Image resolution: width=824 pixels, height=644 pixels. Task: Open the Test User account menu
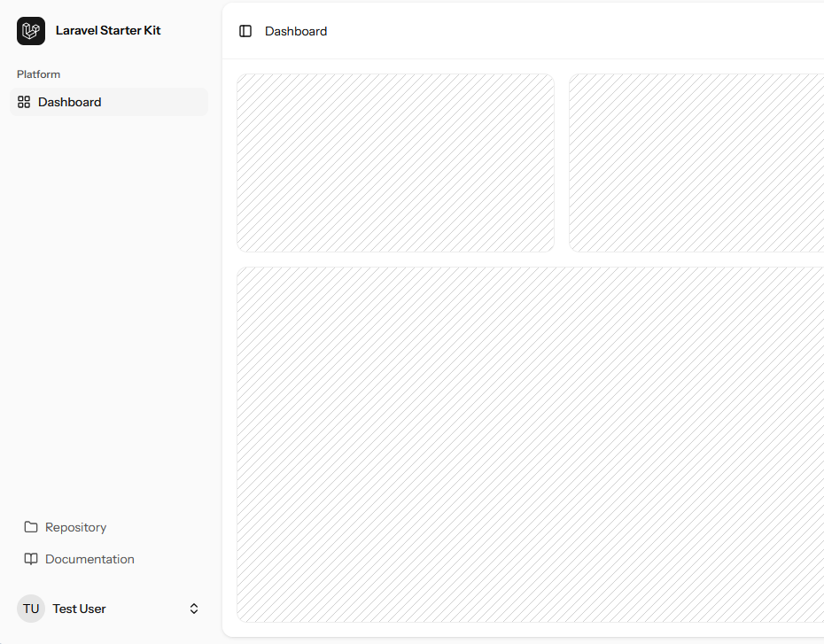point(109,609)
